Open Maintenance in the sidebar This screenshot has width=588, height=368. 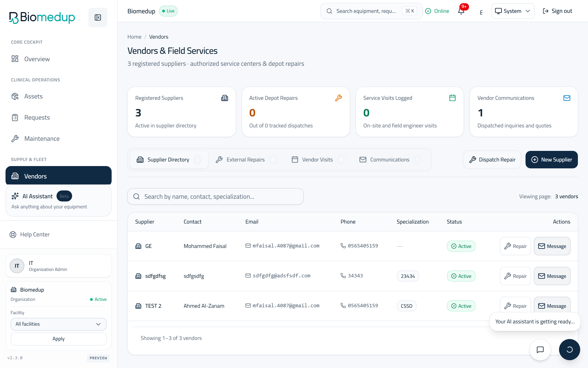pyautogui.click(x=58, y=138)
